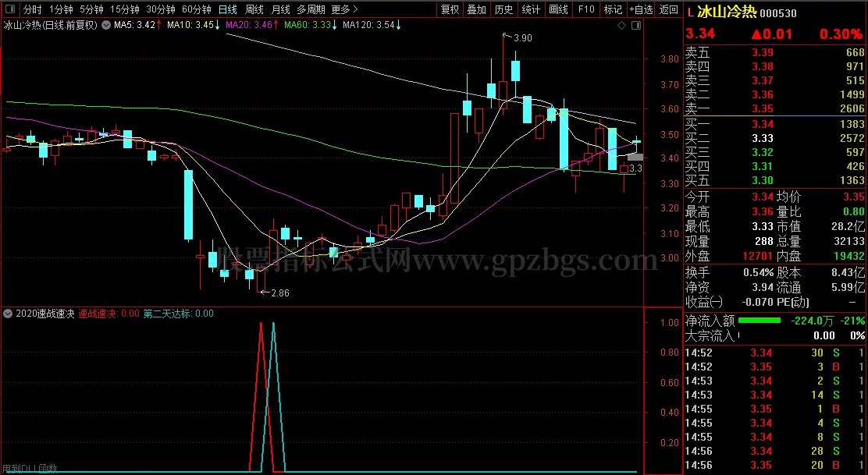Screen dimensions: 868x475
Task: Click the 叠加 overlay button
Action: [x=477, y=9]
